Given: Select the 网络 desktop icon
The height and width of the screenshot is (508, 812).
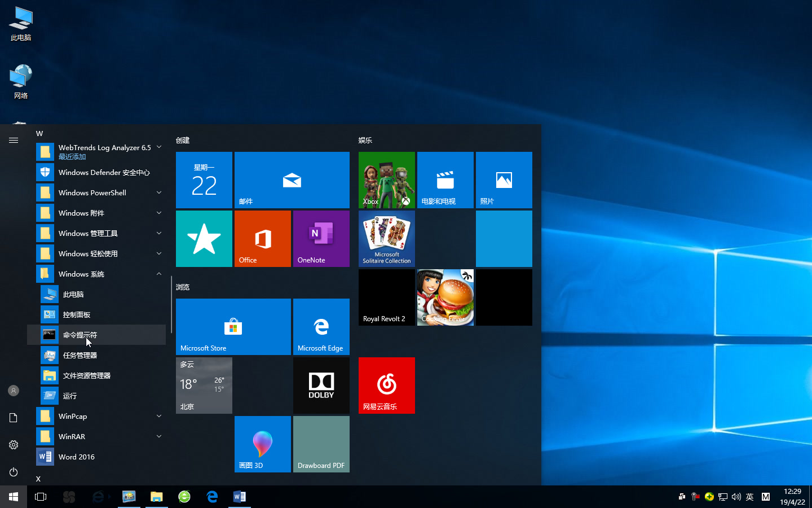Looking at the screenshot, I should 21,82.
